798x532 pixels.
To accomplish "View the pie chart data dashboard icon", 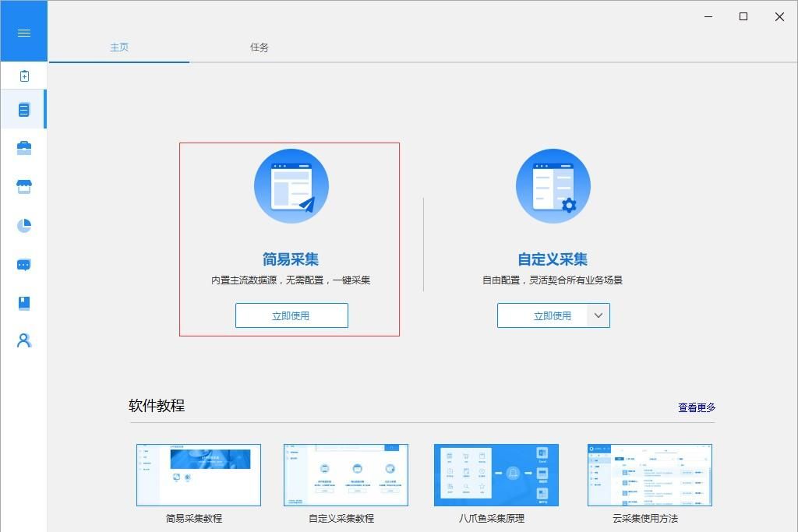I will click(x=24, y=225).
